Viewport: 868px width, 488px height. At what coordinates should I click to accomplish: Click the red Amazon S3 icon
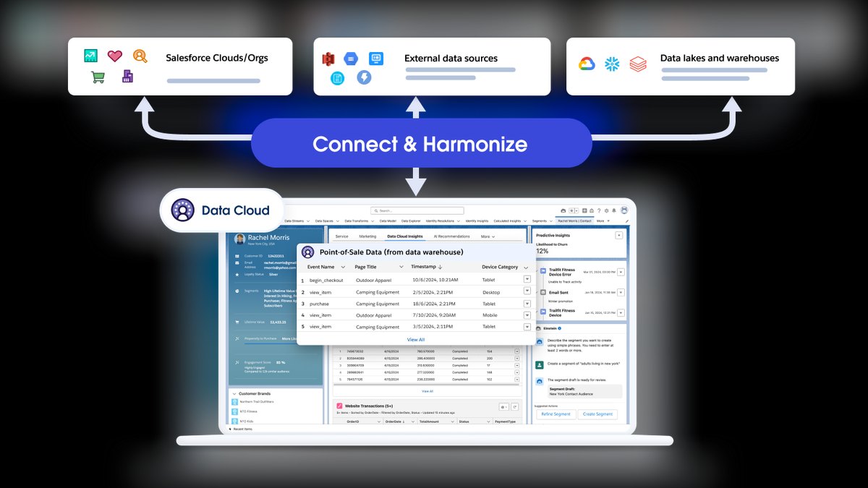(x=329, y=58)
